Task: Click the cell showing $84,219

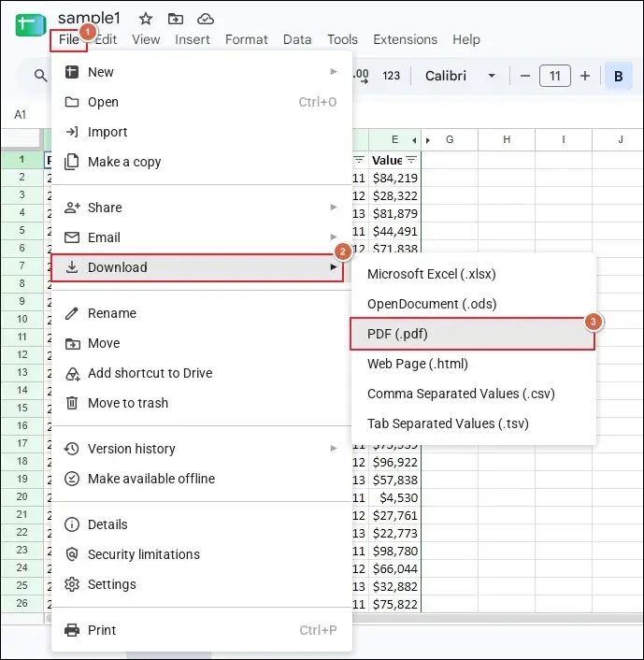Action: click(x=394, y=178)
